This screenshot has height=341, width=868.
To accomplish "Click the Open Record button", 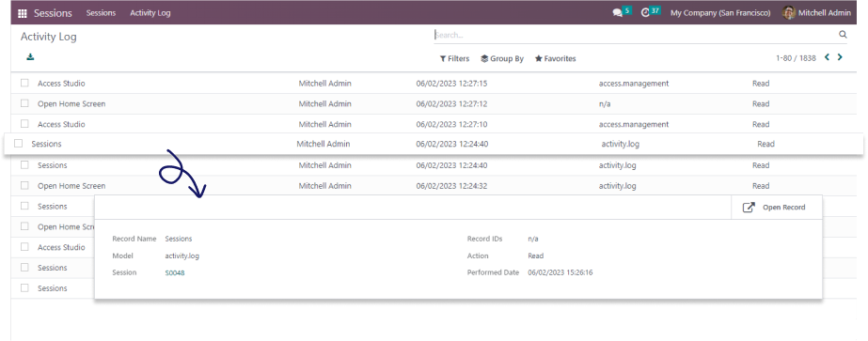I will coord(777,208).
